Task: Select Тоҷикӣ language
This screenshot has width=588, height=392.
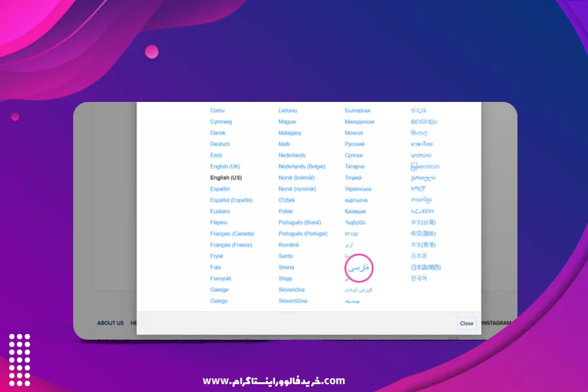Action: pos(353,178)
